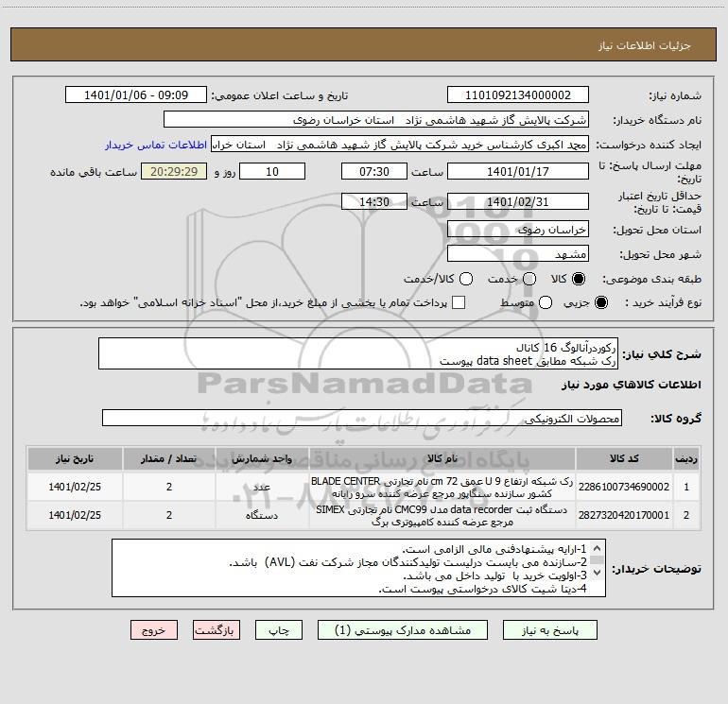Click the announcement date field 1401/01/06 - 09:09
Screen dimensions: 728x704
click(136, 95)
